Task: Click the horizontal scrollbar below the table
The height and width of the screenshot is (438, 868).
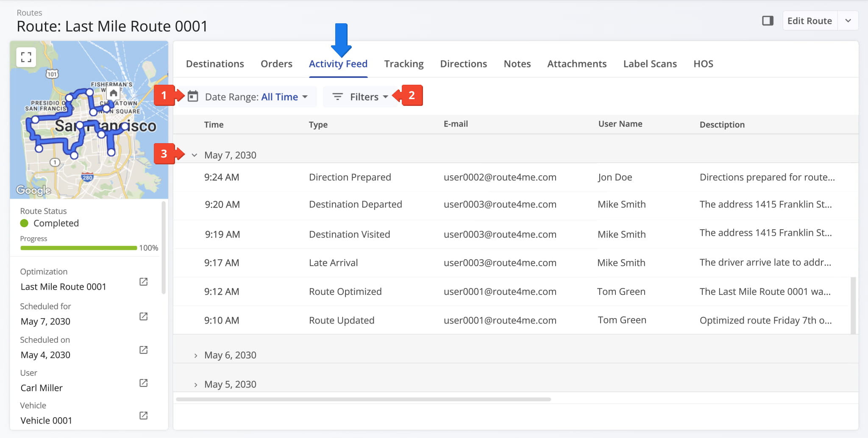Action: (363, 399)
